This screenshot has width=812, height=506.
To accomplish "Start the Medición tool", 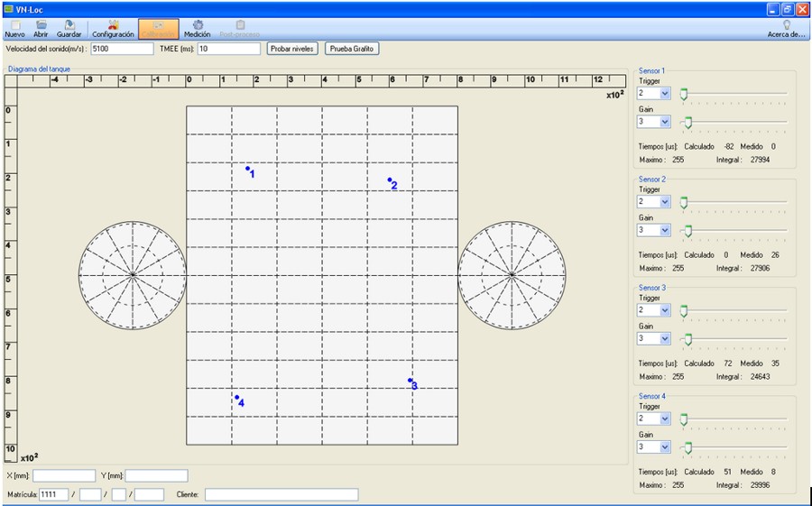I will point(197,26).
